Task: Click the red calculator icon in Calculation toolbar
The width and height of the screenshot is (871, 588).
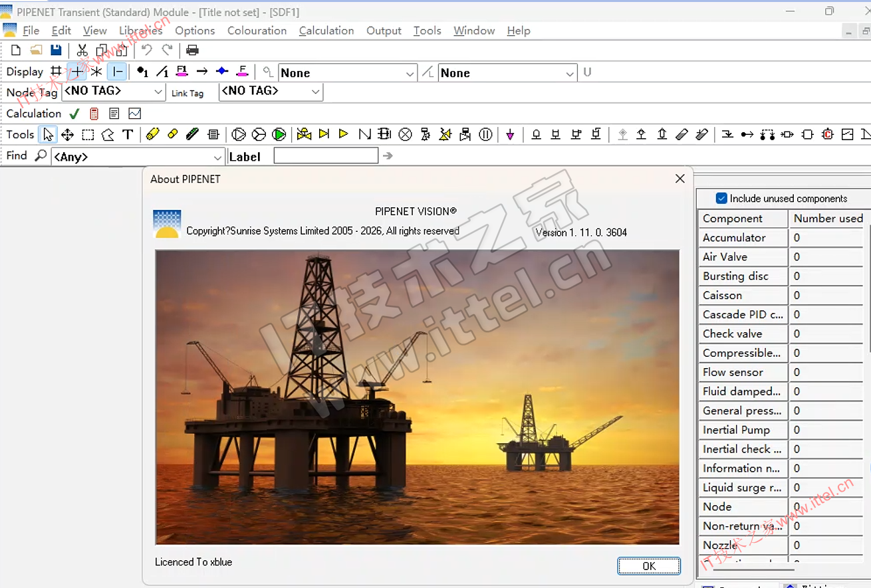Action: click(94, 114)
